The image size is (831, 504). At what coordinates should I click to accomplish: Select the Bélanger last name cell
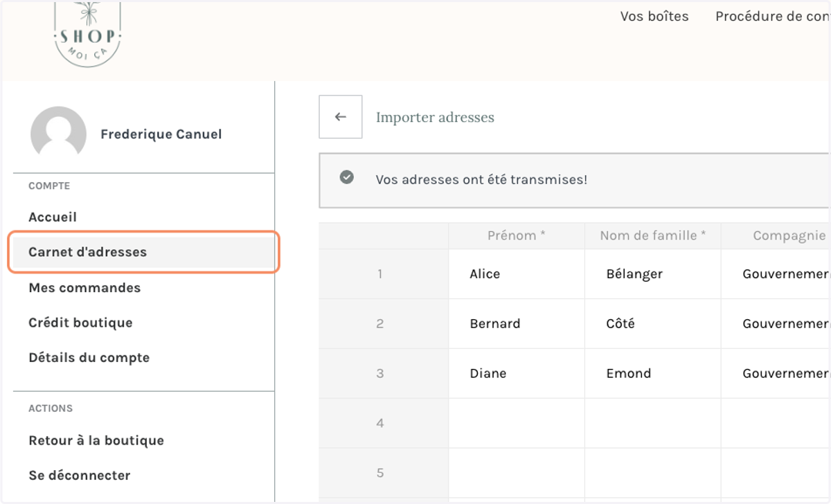click(x=653, y=274)
